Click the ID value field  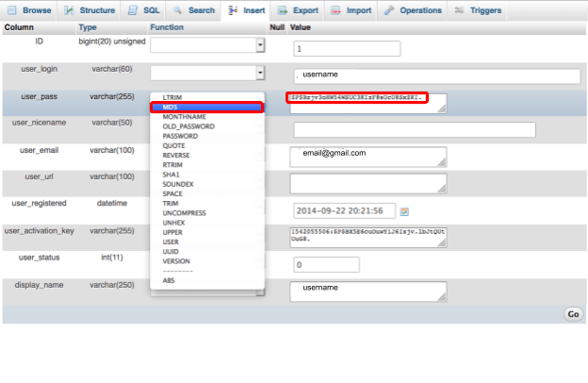tap(347, 49)
